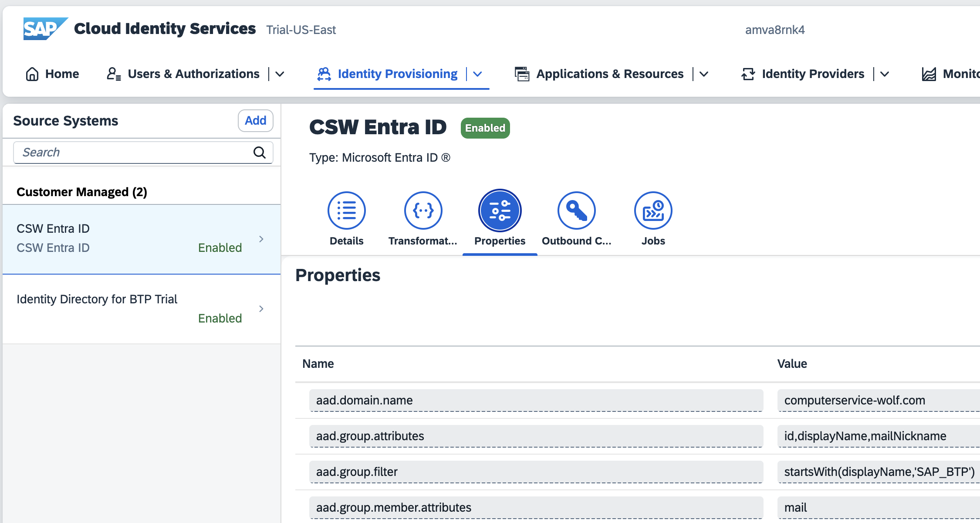Viewport: 980px width, 523px height.
Task: Click the SAP logo
Action: [46, 29]
